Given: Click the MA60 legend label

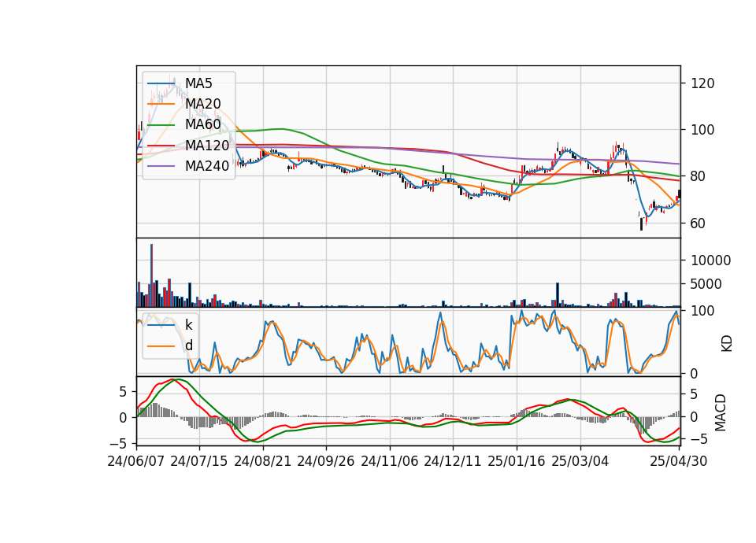Looking at the screenshot, I should 203,125.
